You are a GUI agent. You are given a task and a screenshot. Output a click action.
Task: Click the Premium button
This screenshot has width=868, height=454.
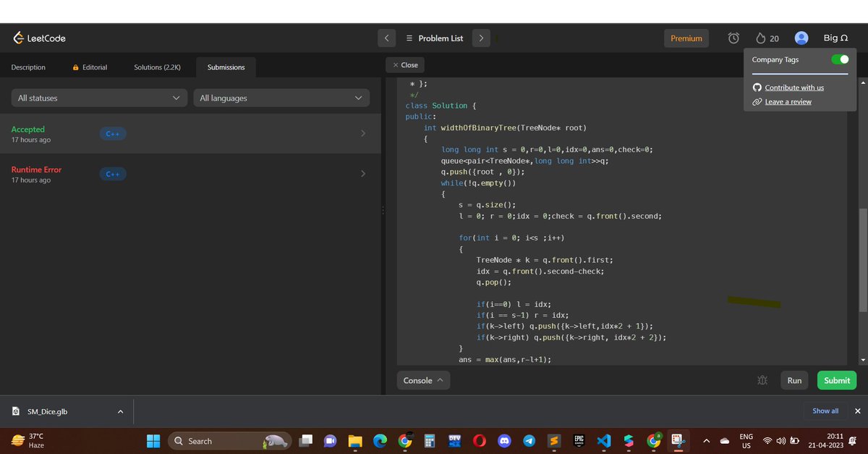[x=686, y=38]
